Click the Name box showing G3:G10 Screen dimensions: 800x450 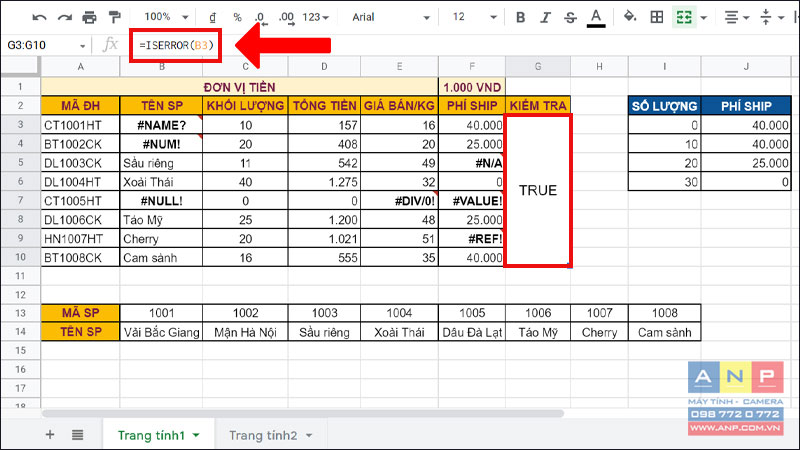(41, 45)
